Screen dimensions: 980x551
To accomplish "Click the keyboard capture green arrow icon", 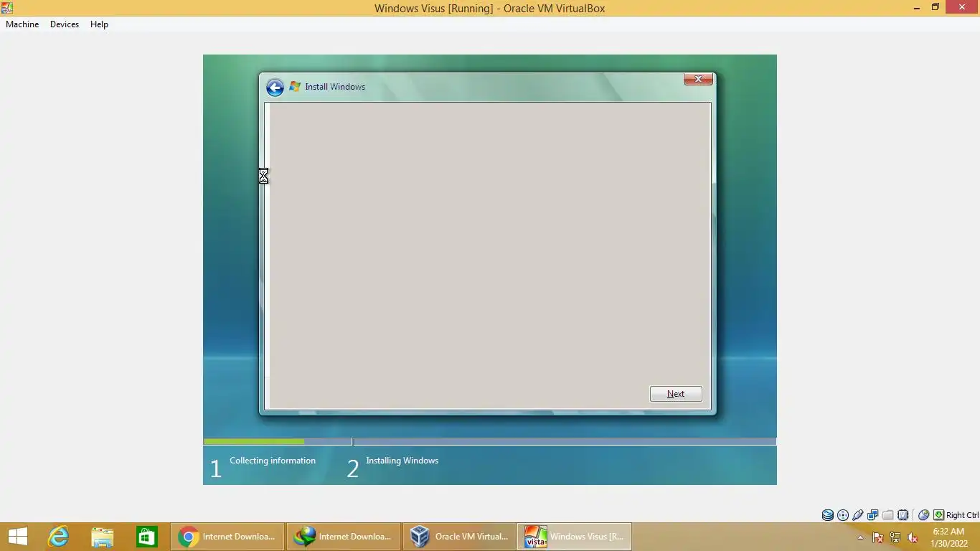I will [x=938, y=515].
